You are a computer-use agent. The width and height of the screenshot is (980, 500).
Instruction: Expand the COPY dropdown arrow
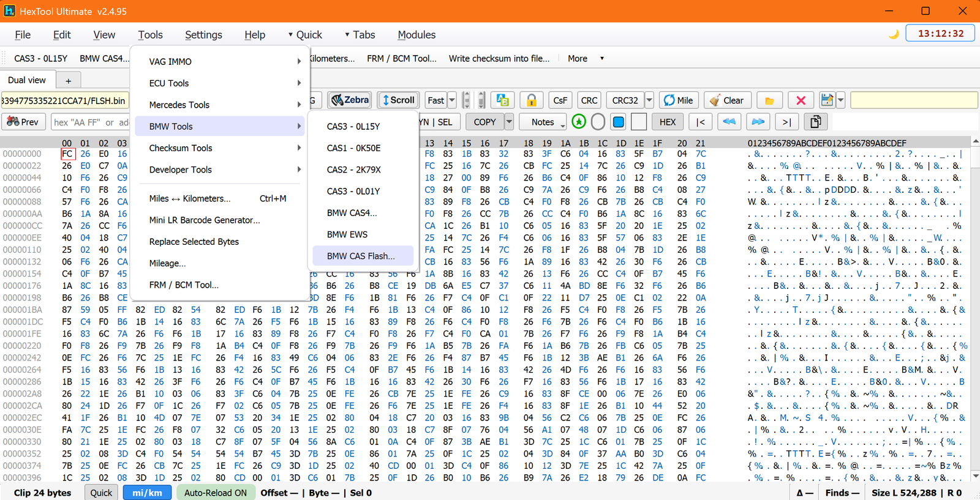[x=509, y=122]
